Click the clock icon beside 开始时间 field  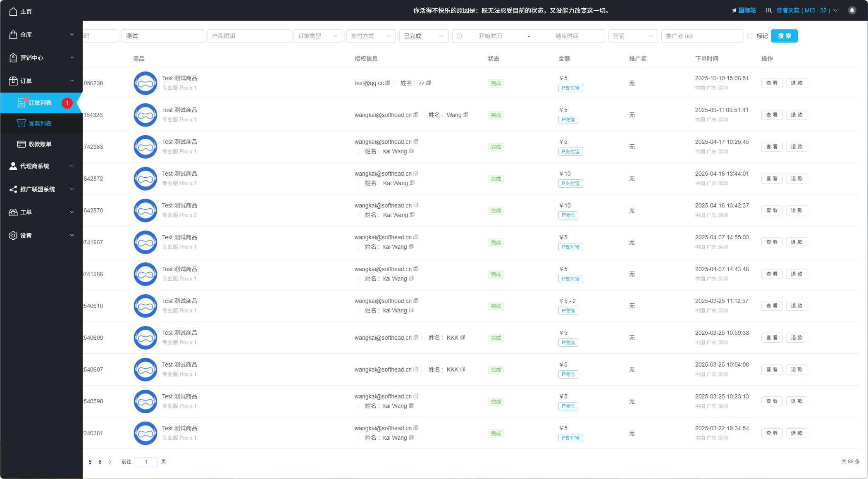459,36
